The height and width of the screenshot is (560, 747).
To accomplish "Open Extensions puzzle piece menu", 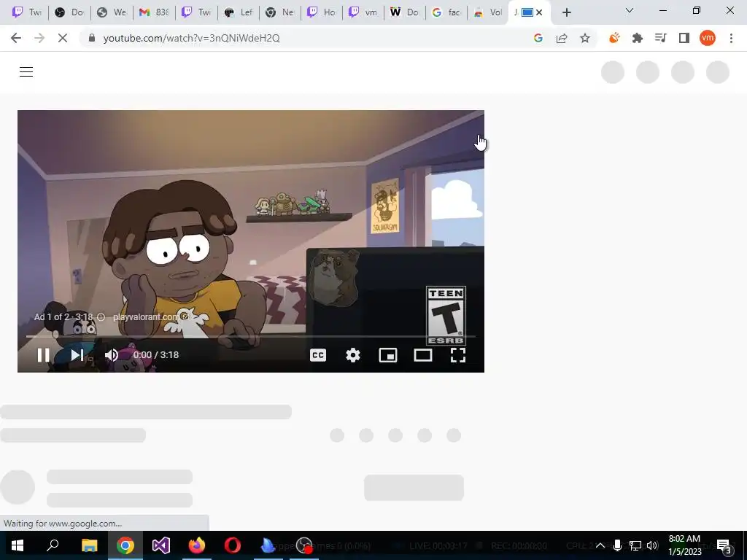I will pyautogui.click(x=638, y=38).
